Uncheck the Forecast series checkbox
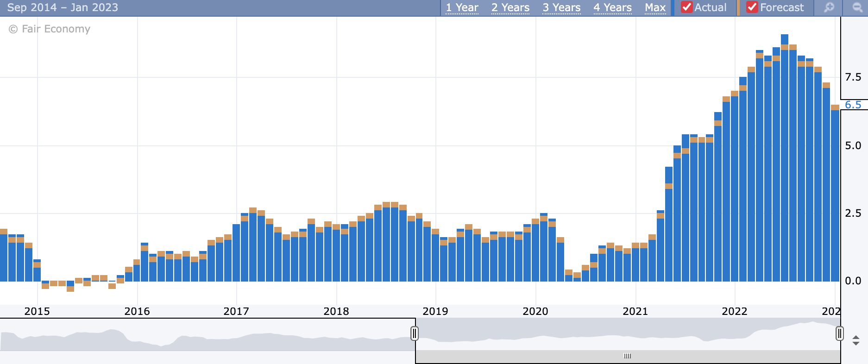This screenshot has width=868, height=364. [752, 7]
